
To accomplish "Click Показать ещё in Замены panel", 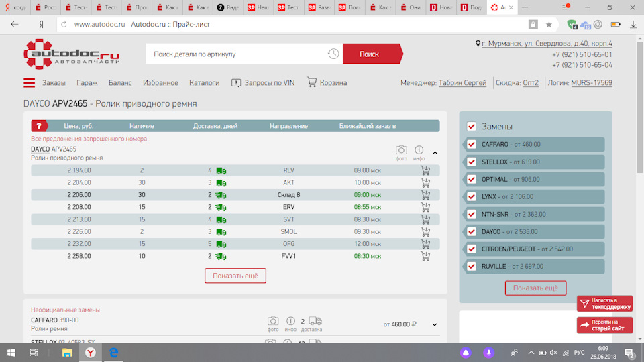I will tap(535, 288).
